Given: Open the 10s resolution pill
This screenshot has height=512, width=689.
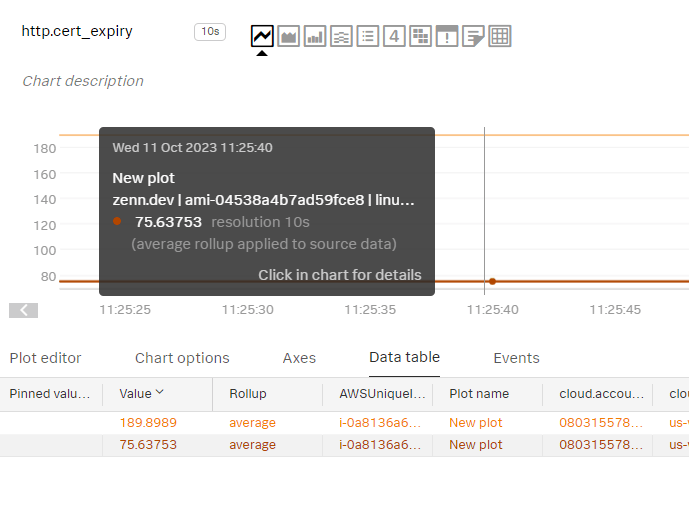Looking at the screenshot, I should click(x=210, y=32).
